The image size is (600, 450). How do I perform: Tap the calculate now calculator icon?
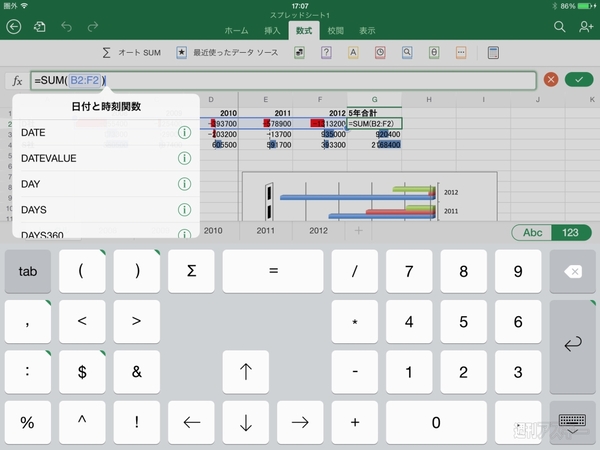click(493, 53)
